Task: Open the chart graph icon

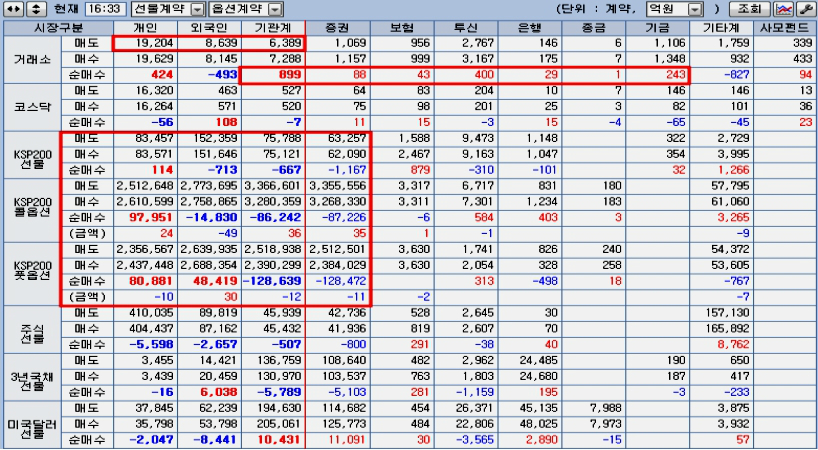Action: (784, 9)
